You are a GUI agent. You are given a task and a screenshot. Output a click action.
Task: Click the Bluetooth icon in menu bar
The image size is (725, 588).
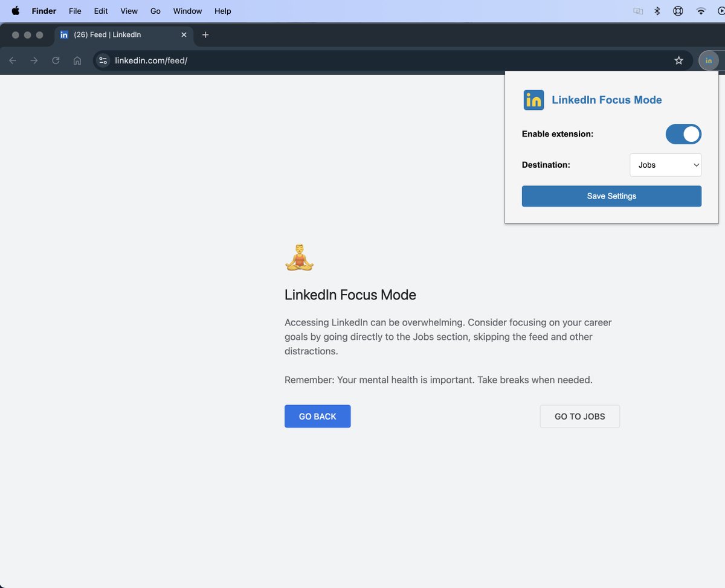(657, 11)
